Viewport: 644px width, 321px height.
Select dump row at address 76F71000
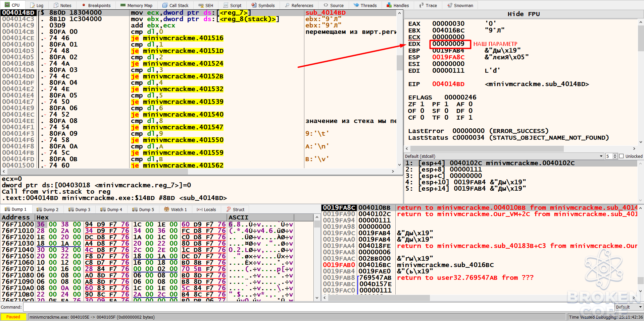point(157,224)
